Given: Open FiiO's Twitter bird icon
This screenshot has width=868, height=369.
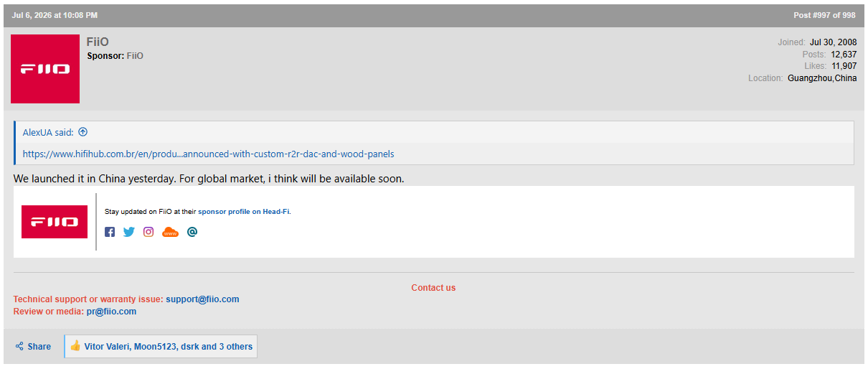Looking at the screenshot, I should tap(128, 232).
